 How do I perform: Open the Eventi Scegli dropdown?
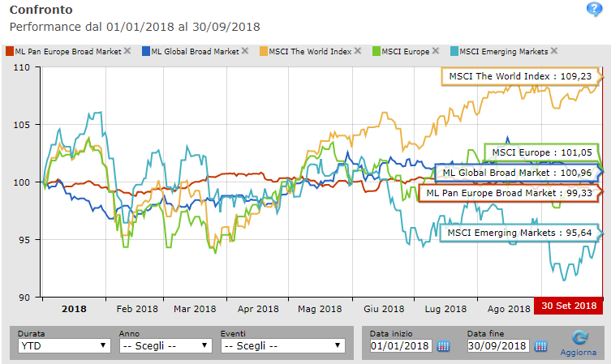click(283, 345)
